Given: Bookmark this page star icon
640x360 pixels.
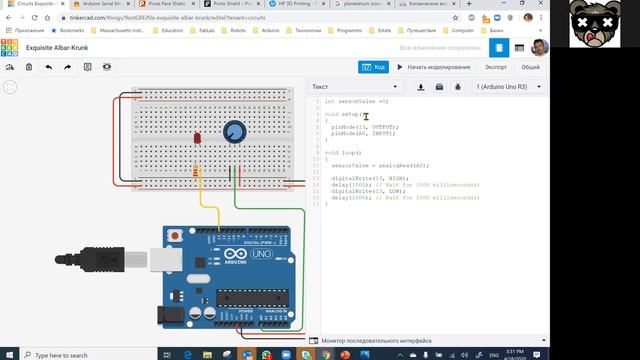Looking at the screenshot, I should pos(456,18).
